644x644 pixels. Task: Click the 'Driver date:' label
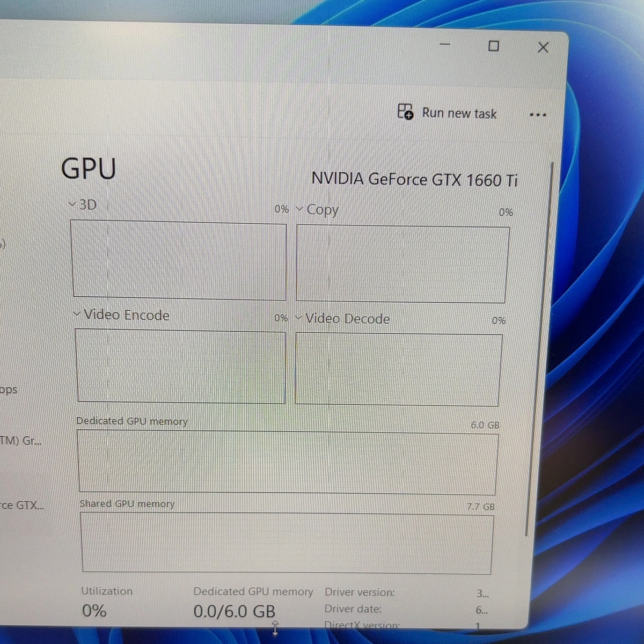pyautogui.click(x=353, y=609)
